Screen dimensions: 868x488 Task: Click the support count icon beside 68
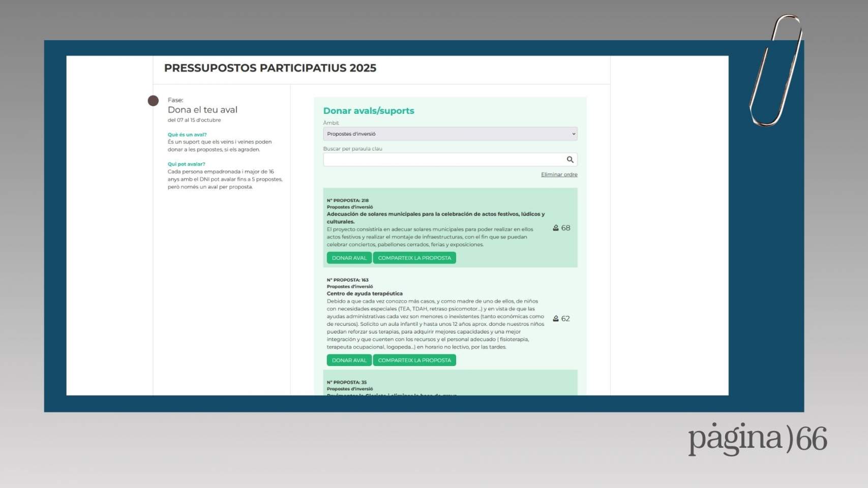pos(556,228)
